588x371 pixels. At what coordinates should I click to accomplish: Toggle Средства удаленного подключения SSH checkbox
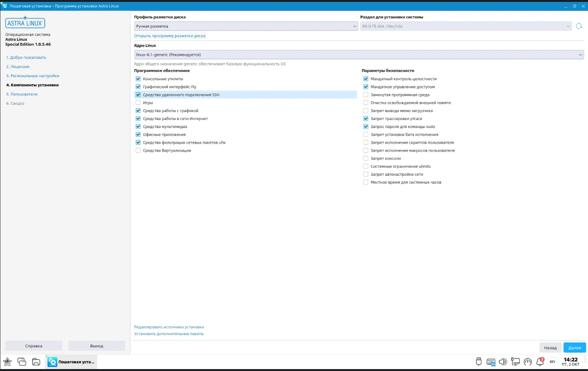tap(138, 94)
